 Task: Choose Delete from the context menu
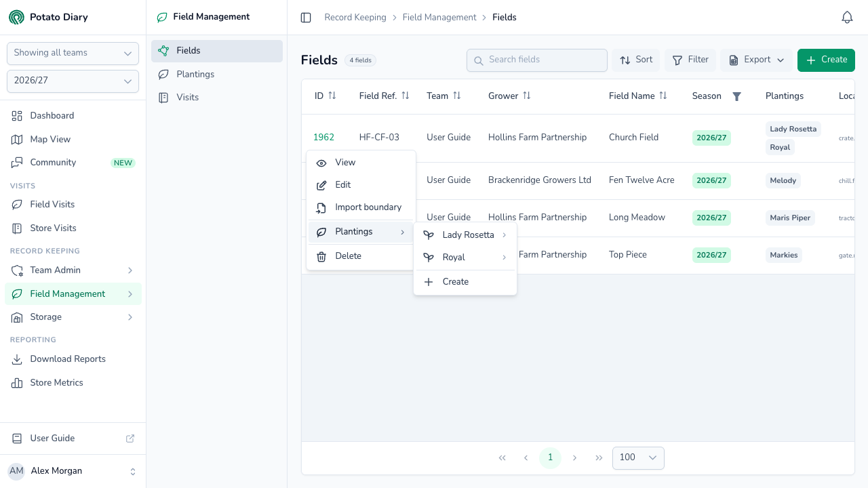tap(361, 256)
